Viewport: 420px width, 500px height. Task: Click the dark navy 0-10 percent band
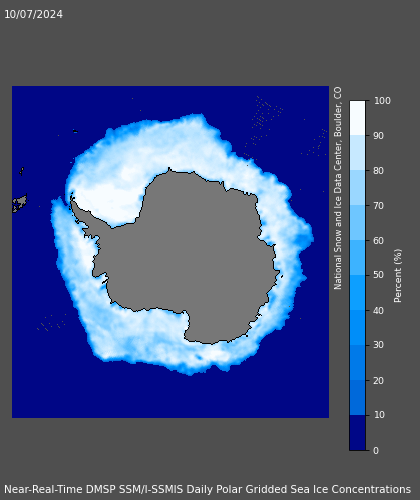(357, 433)
